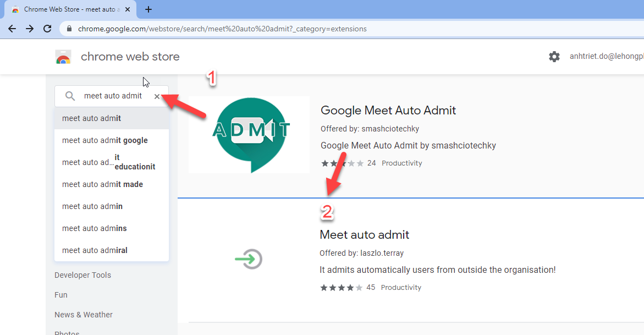Go forward using the browser forward arrow
This screenshot has width=644, height=335.
[x=30, y=29]
